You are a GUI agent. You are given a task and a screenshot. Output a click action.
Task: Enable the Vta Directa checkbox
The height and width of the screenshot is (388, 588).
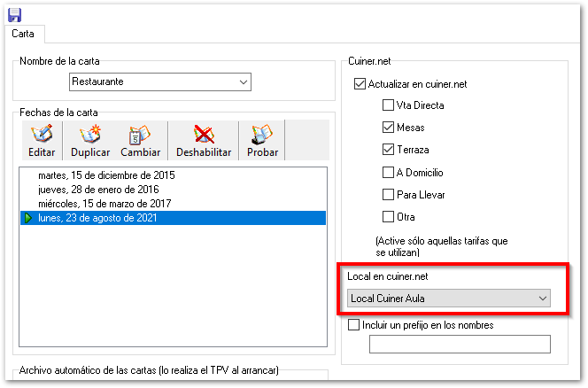pos(388,105)
